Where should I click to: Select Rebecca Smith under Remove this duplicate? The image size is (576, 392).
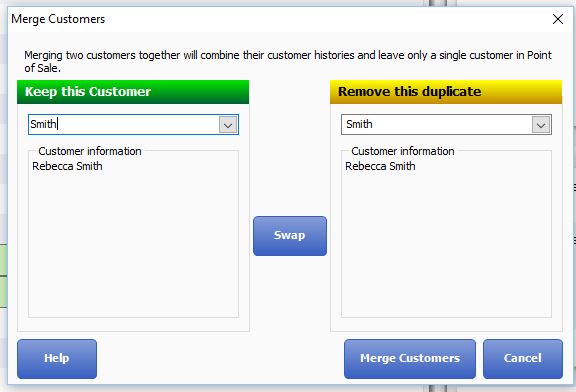[380, 166]
